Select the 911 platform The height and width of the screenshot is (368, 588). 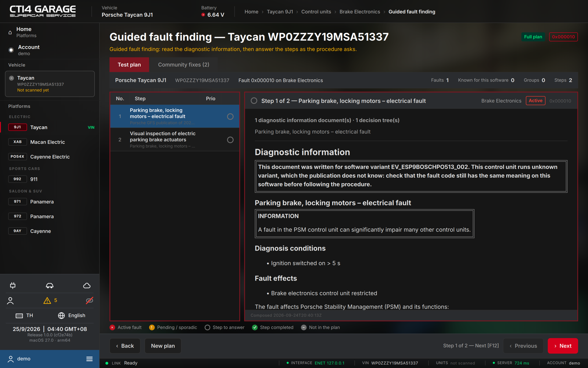pyautogui.click(x=50, y=179)
